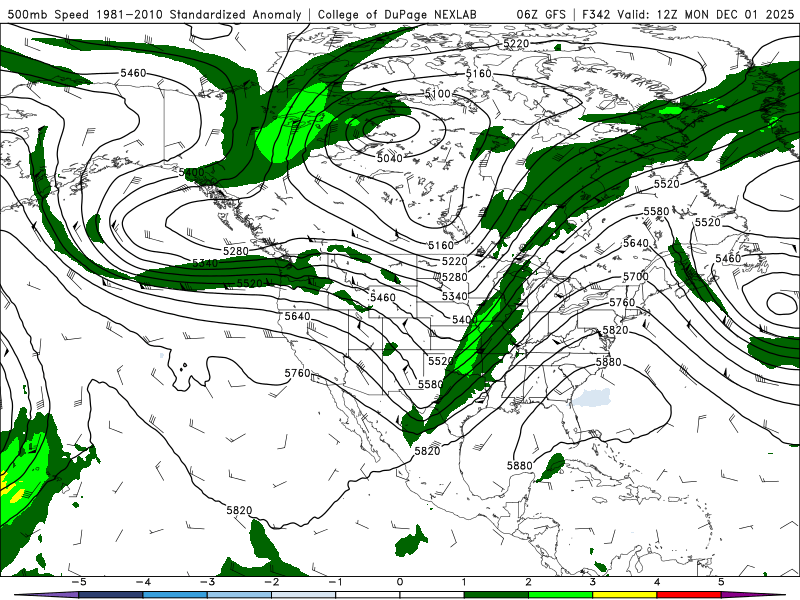This screenshot has height=600, width=800.
Task: Click the '5460' label over the Atlantic near Newfoundland
Action: point(728,259)
